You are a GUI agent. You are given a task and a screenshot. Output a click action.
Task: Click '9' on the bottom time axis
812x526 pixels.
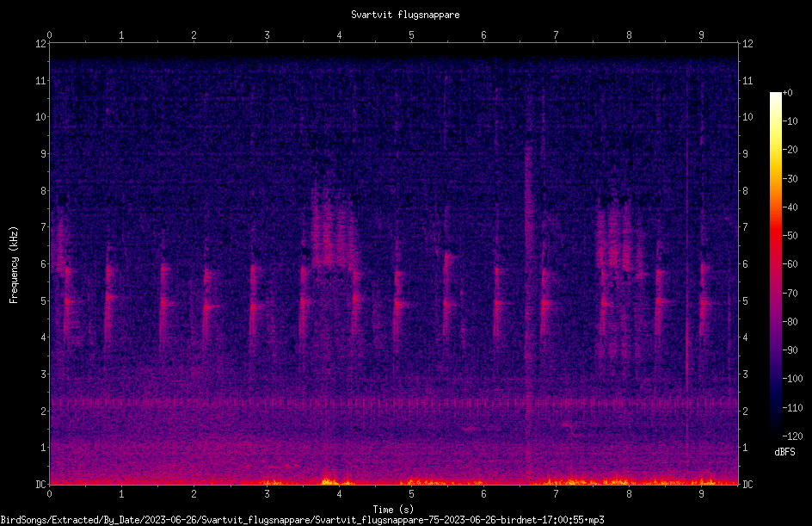pos(701,494)
